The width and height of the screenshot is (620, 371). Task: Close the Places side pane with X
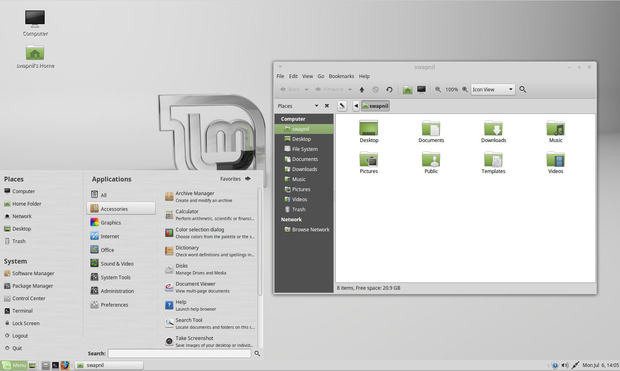(327, 106)
